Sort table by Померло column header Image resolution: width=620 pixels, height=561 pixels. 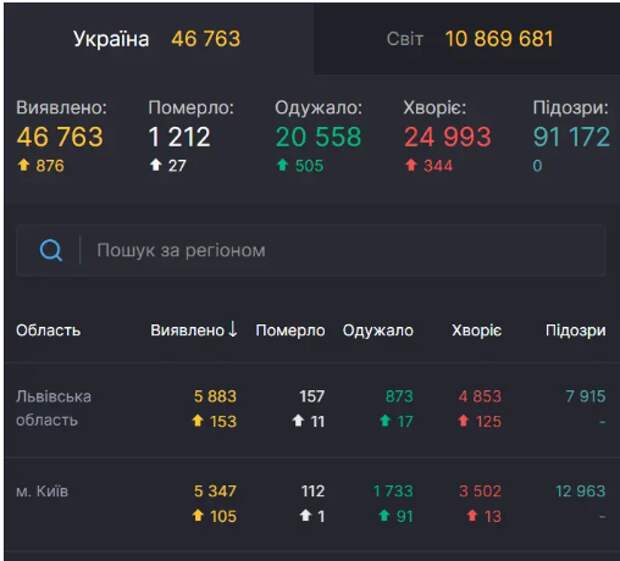(290, 330)
